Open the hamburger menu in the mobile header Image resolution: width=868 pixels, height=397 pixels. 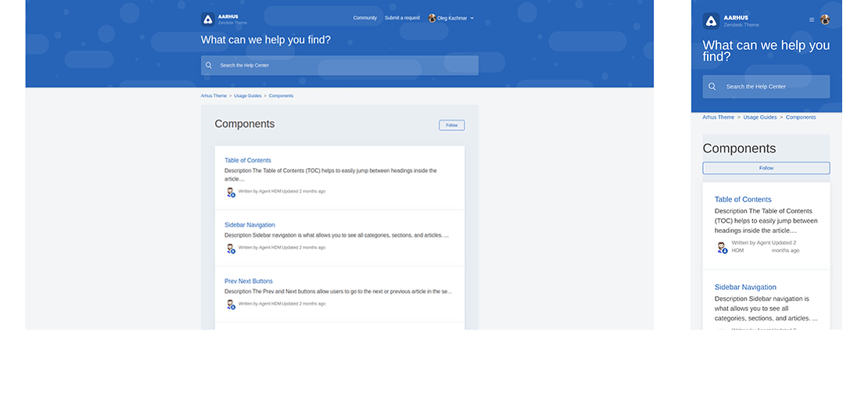tap(812, 20)
